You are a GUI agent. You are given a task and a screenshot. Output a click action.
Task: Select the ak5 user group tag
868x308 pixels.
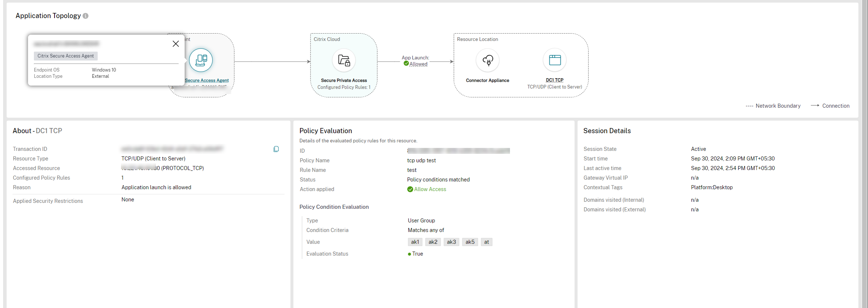(470, 242)
